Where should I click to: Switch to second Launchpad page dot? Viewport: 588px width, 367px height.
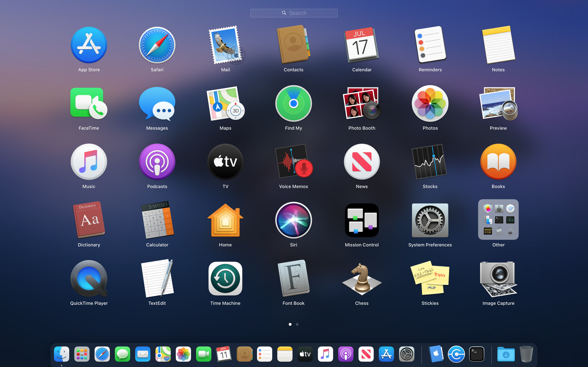point(297,324)
